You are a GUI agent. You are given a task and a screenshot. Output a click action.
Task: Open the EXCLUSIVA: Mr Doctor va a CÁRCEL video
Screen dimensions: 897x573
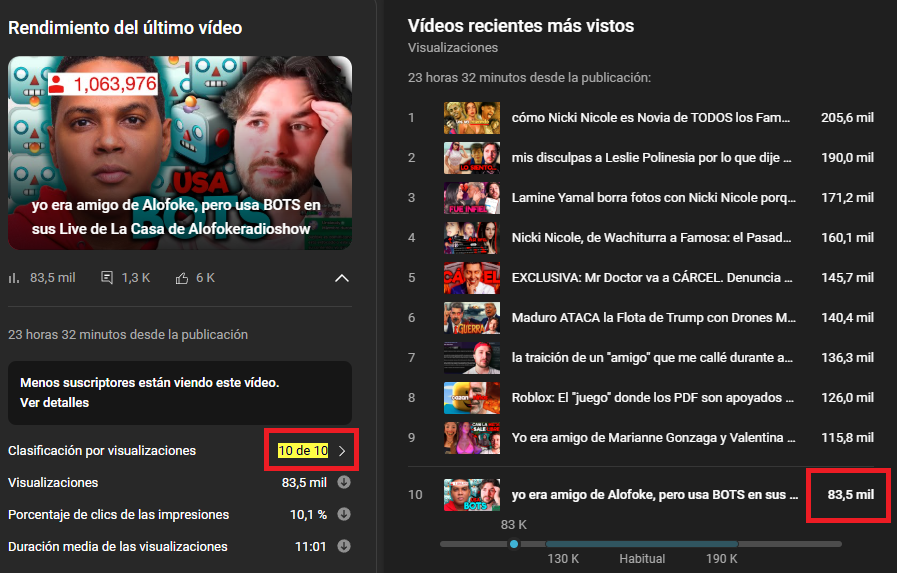pyautogui.click(x=652, y=278)
